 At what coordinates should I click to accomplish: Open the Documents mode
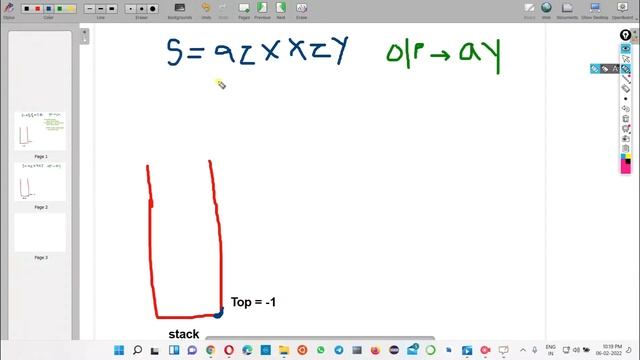point(567,10)
